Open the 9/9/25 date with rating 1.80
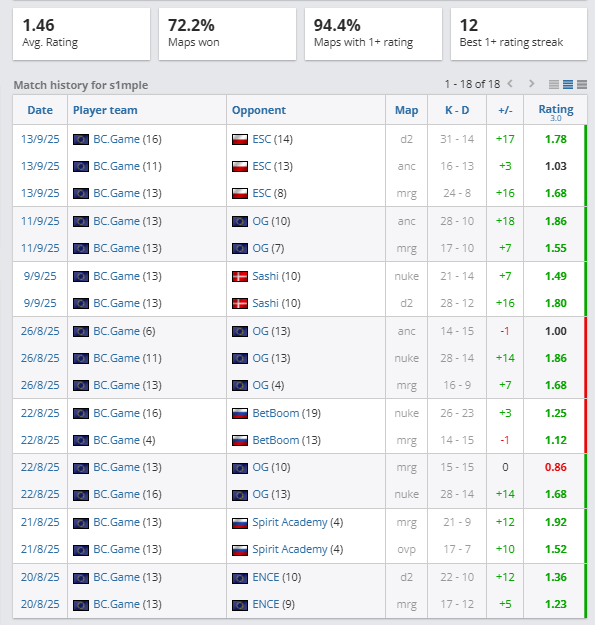Image resolution: width=595 pixels, height=625 pixels. point(40,303)
